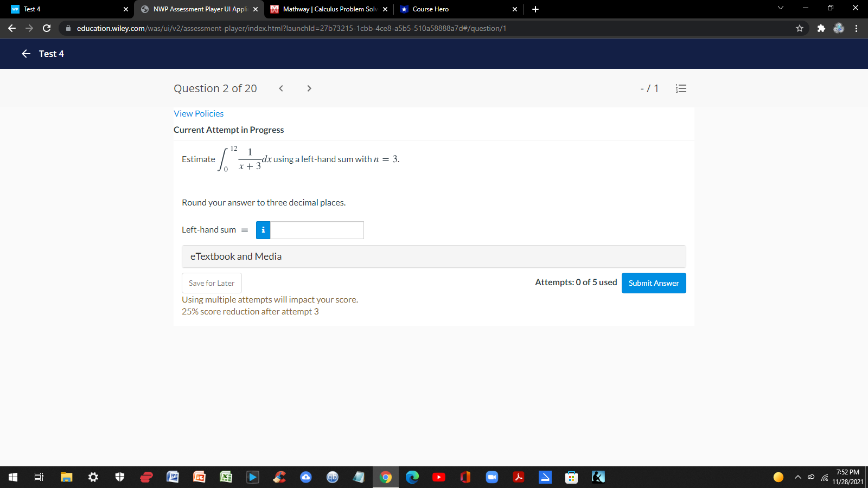Go to the next question chevron
The width and height of the screenshot is (868, 488).
(309, 88)
